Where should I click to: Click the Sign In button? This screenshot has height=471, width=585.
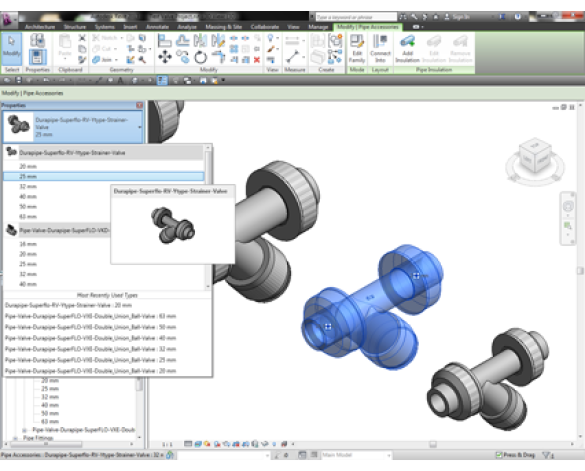(x=457, y=17)
